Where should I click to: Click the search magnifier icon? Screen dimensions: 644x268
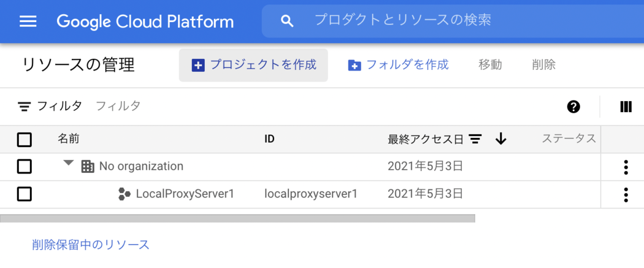pos(287,21)
